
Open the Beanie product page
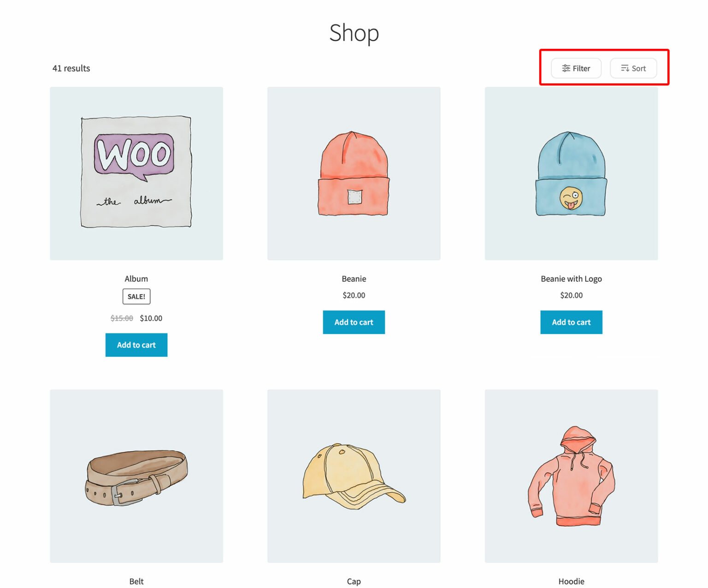click(x=354, y=279)
